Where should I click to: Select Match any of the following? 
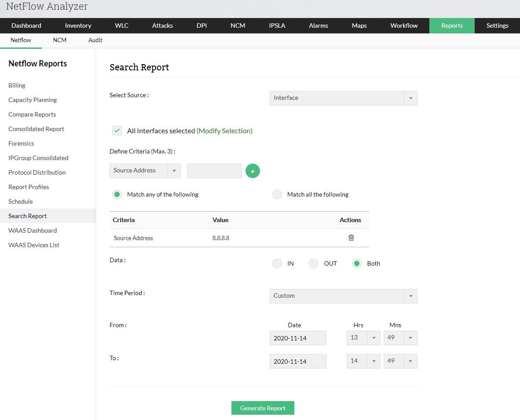pos(117,194)
